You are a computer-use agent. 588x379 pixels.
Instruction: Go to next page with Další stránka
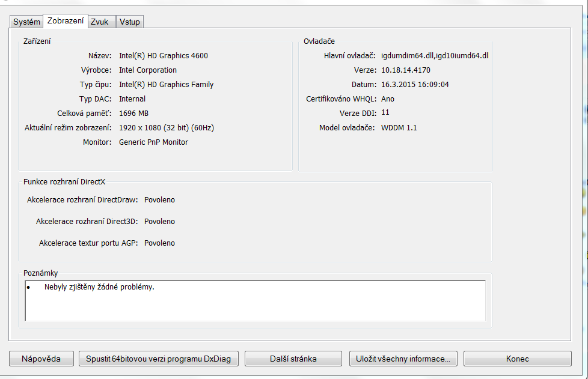pos(293,359)
